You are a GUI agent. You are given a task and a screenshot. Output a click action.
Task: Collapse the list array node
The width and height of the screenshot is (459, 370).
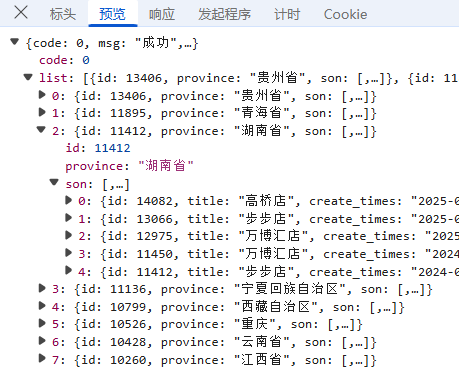28,77
